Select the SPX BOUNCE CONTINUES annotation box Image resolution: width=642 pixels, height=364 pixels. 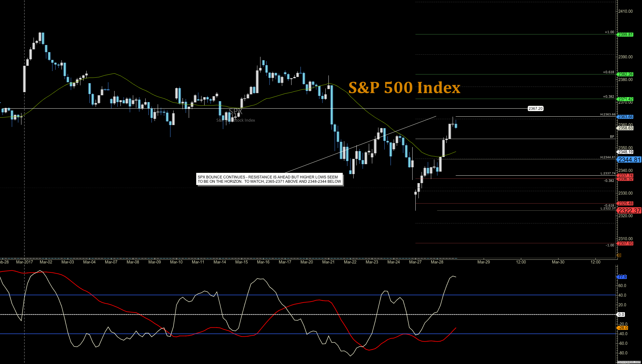tap(269, 179)
